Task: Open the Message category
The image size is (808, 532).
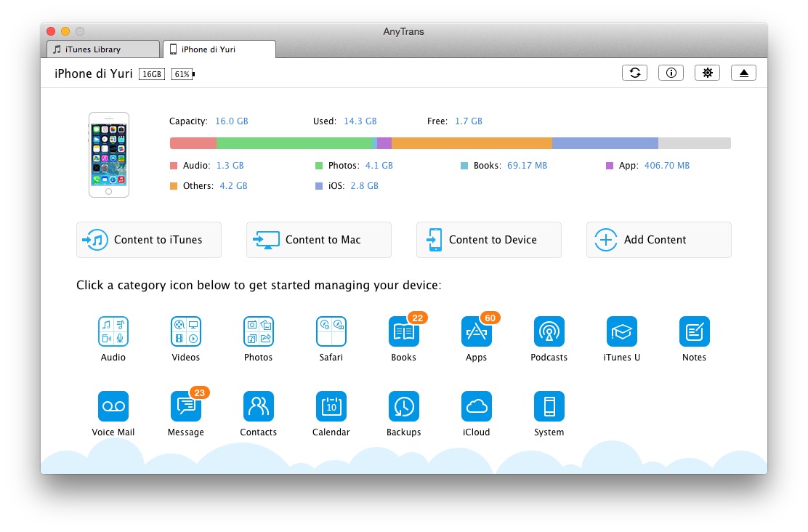Action: point(185,406)
